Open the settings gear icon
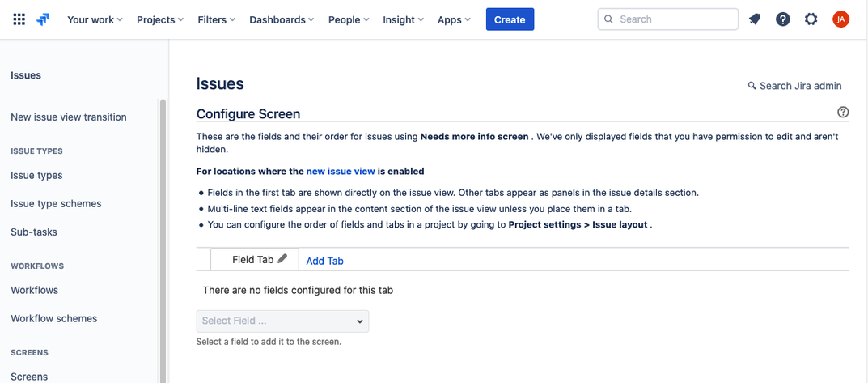The image size is (868, 383). click(x=811, y=19)
